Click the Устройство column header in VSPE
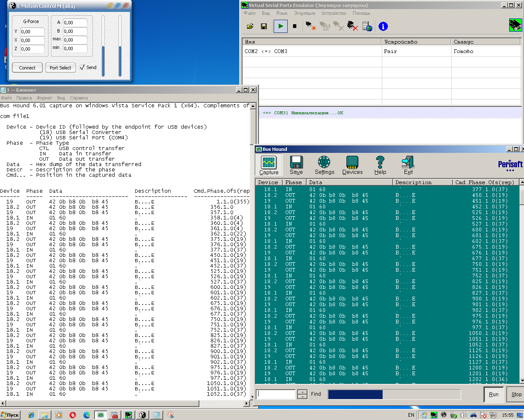This screenshot has height=420, width=524. pos(416,42)
